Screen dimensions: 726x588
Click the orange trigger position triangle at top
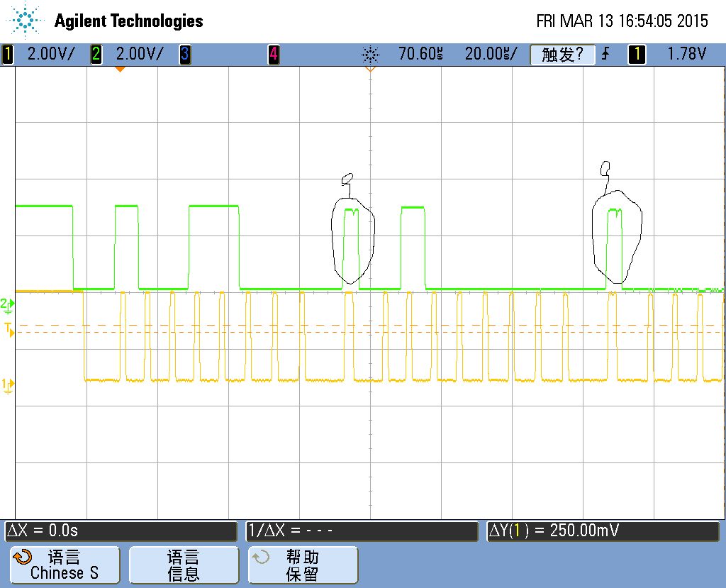tap(370, 69)
